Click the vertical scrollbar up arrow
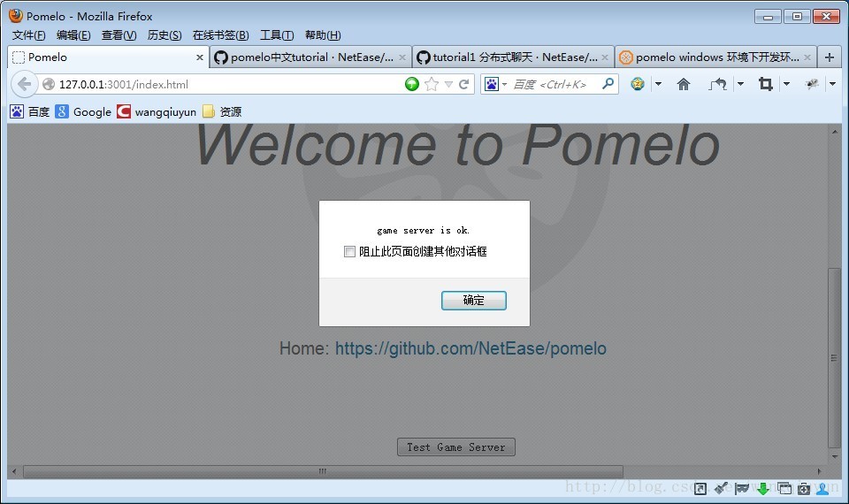The image size is (849, 504). pyautogui.click(x=834, y=131)
